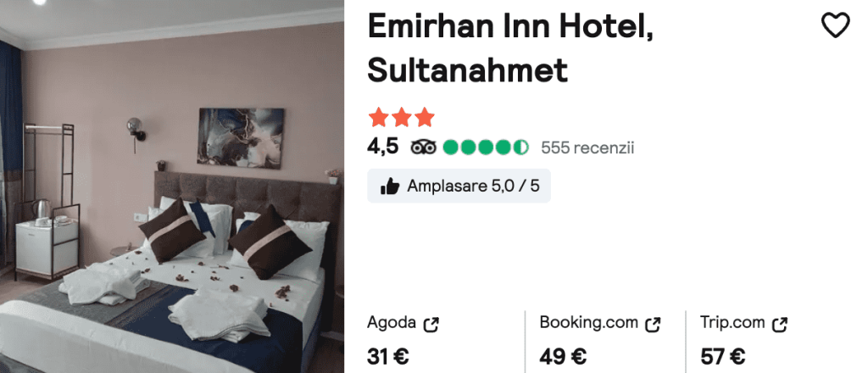This screenshot has height=373, width=868.
Task: Click the thumbs-up icon beside Amplasare
Action: tap(390, 186)
